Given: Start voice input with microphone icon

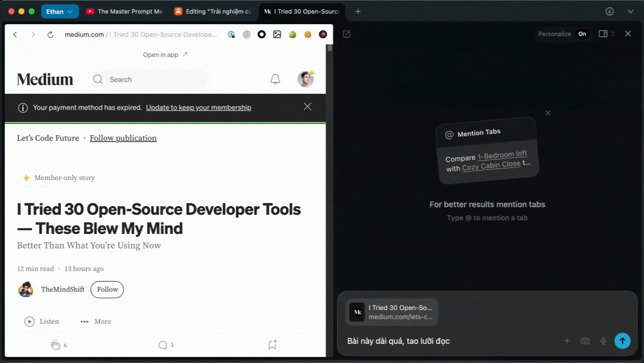Looking at the screenshot, I should [x=603, y=341].
